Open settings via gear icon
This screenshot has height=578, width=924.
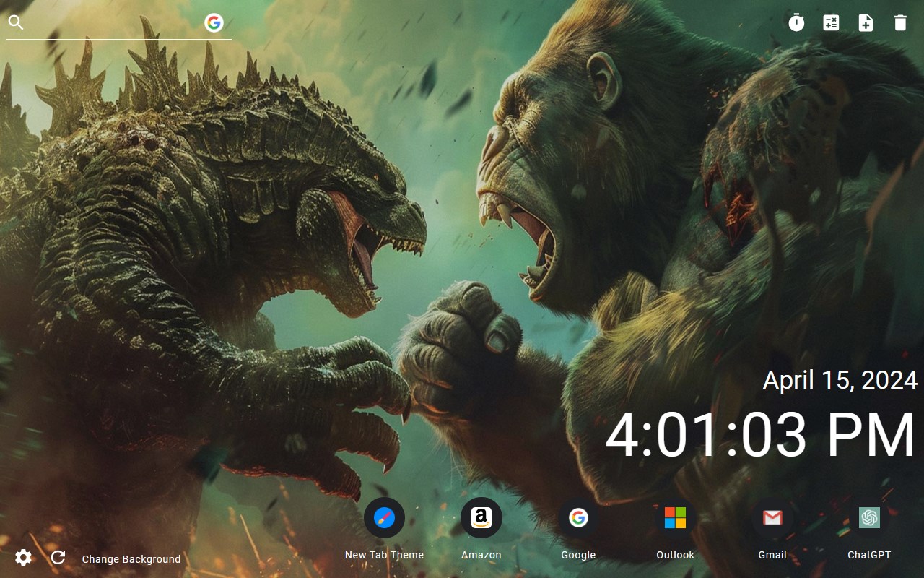[x=23, y=557]
